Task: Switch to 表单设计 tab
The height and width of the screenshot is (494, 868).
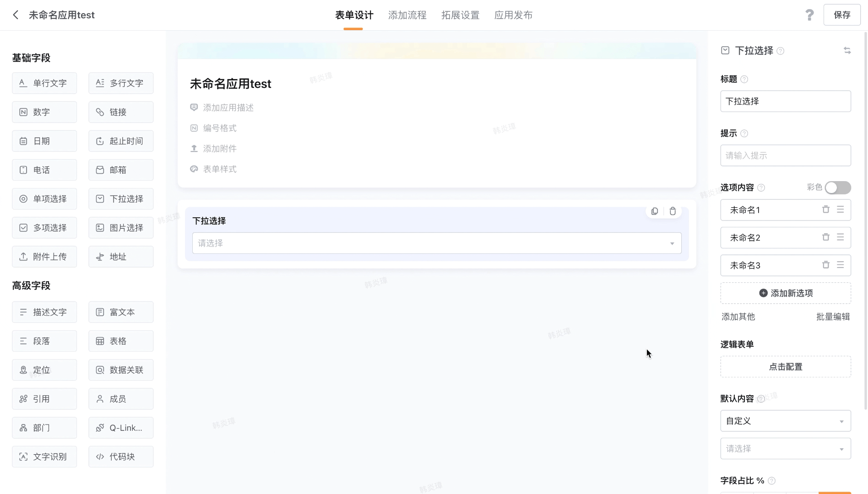Action: 354,15
